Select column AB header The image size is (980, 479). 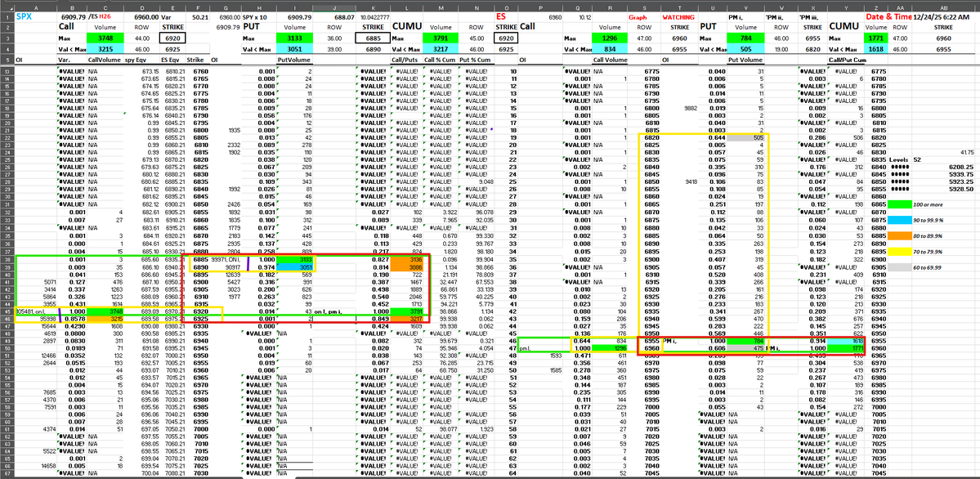946,7
